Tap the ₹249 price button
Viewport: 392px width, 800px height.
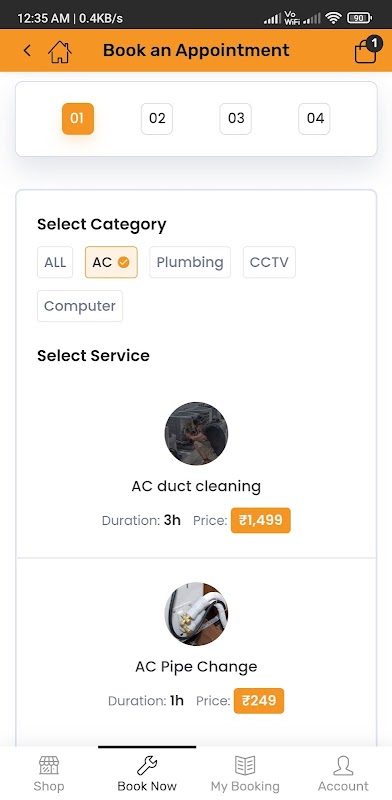pyautogui.click(x=259, y=701)
